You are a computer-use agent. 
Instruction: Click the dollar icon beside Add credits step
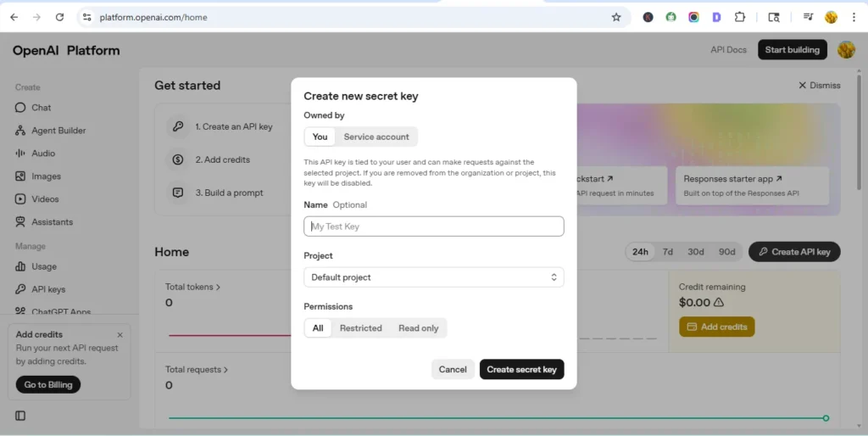(178, 159)
